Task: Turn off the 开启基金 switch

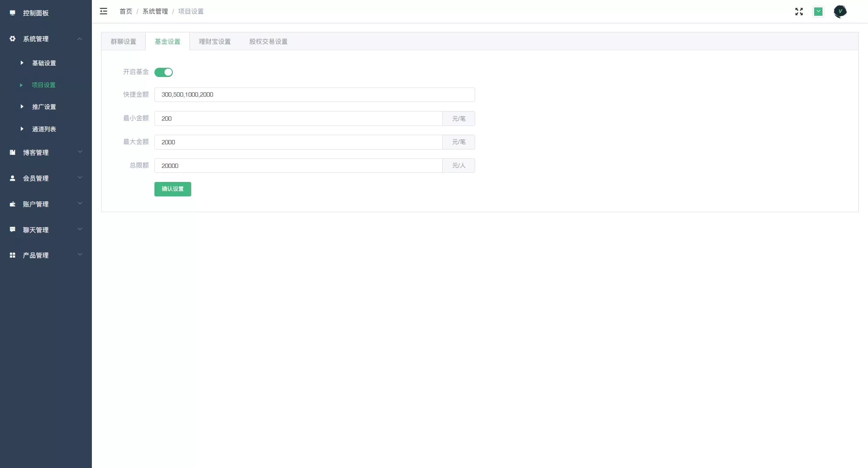Action: point(164,72)
